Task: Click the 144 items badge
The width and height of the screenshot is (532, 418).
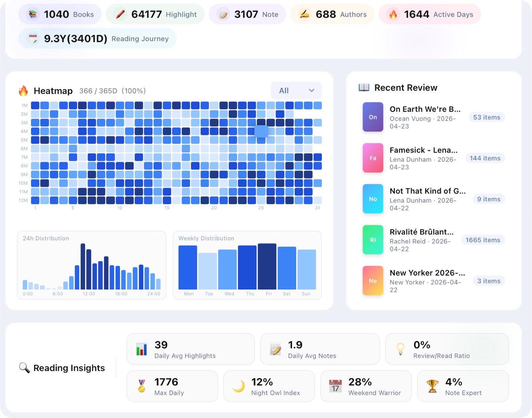Action: (485, 158)
